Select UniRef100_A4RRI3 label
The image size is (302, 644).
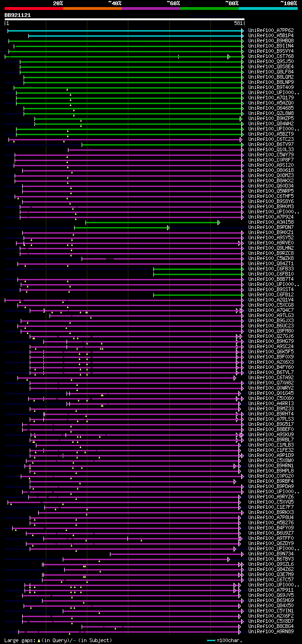[x=270, y=404]
